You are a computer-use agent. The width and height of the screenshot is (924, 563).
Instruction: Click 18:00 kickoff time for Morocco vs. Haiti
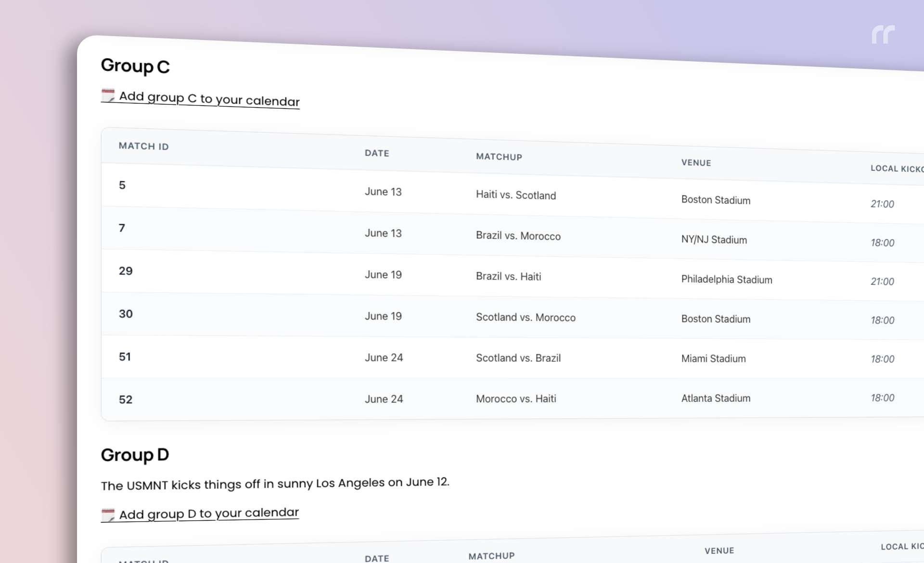pyautogui.click(x=882, y=398)
